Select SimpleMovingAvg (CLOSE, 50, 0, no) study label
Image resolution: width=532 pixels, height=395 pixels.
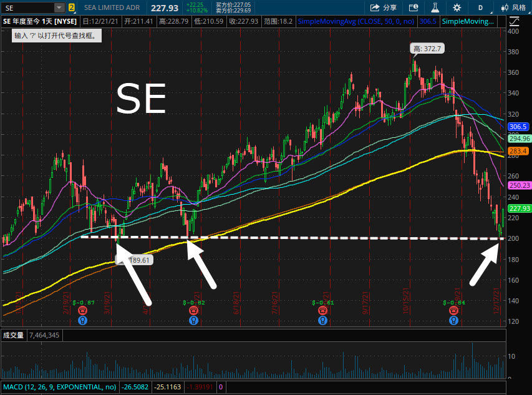[356, 21]
